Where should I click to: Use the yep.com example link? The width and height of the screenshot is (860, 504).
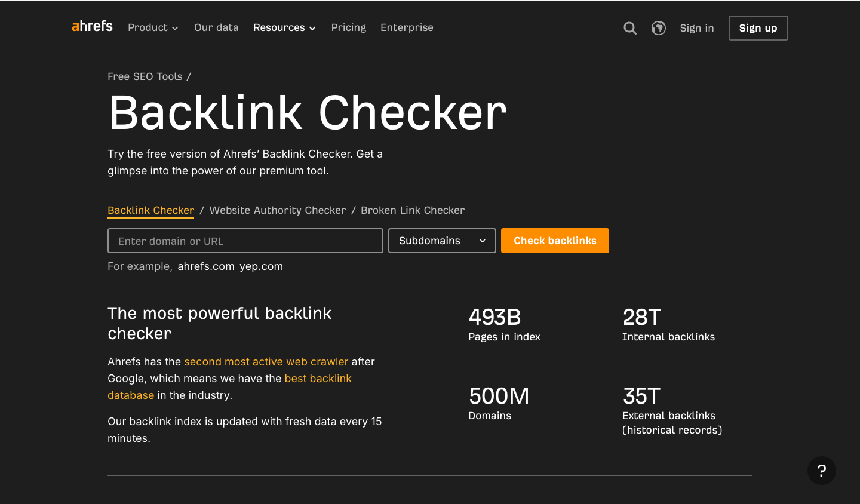click(x=261, y=266)
